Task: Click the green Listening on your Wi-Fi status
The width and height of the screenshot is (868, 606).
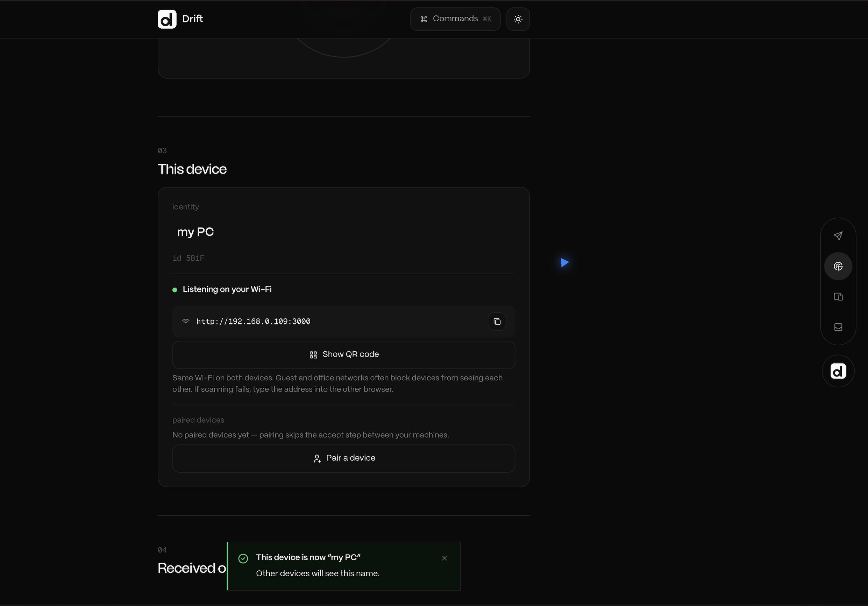Action: (x=222, y=289)
